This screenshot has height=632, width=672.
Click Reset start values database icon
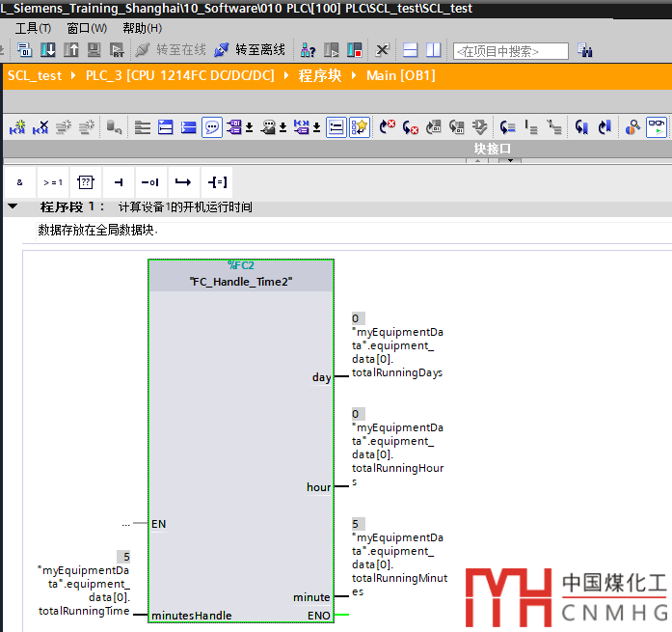tap(114, 127)
